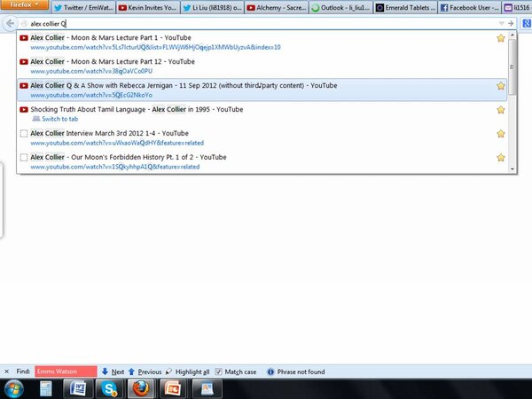Select Moon & Mars Lecture Part 12 suggestion

262,66
